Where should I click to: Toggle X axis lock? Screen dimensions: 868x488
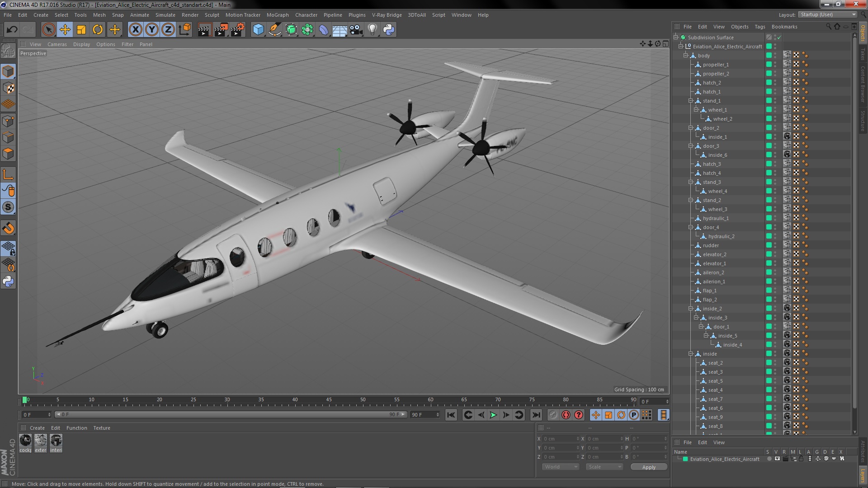(135, 30)
